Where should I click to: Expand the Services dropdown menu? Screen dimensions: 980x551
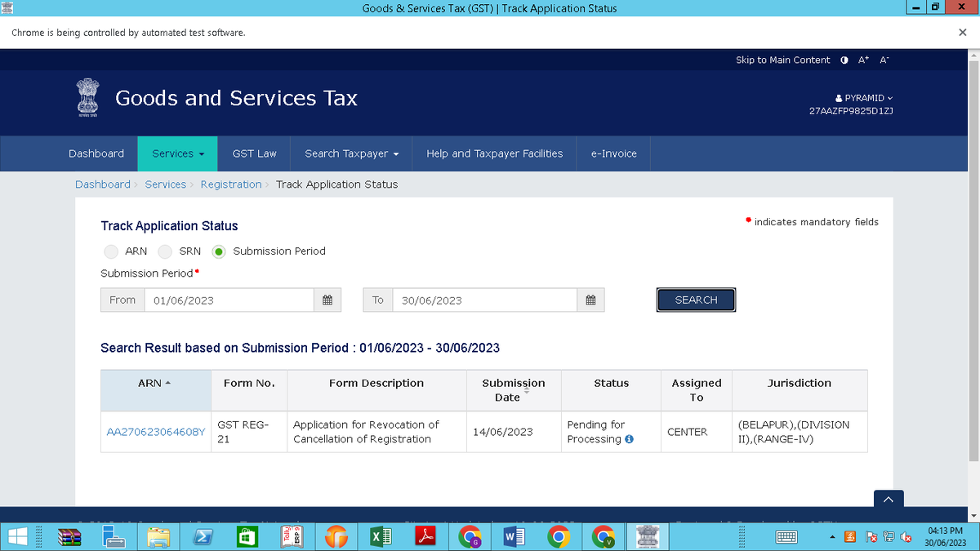tap(178, 153)
